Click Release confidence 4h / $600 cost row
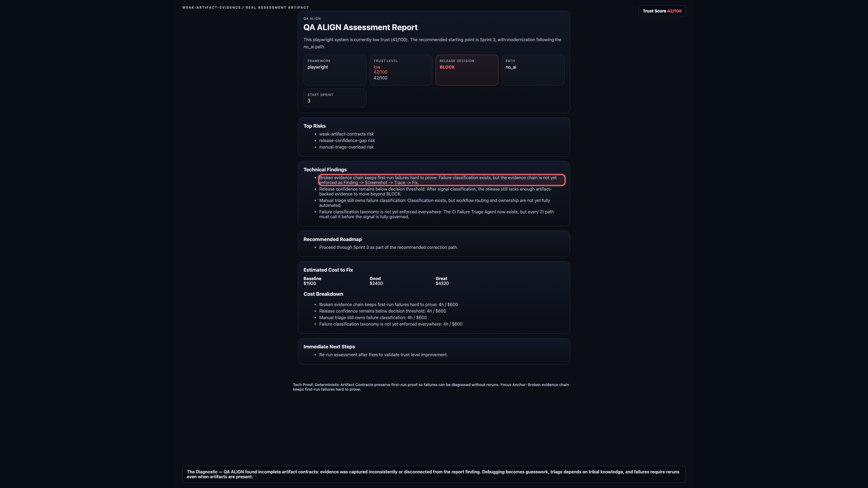Image resolution: width=868 pixels, height=488 pixels. (382, 311)
